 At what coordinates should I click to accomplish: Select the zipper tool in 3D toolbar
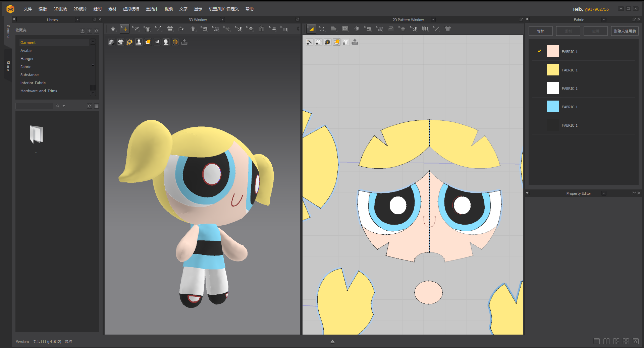coord(261,29)
